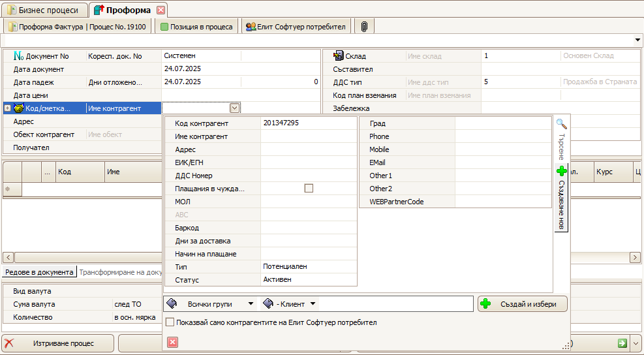Enable Показвай само контрагентите checkbox
644x355 pixels.
[x=170, y=322]
